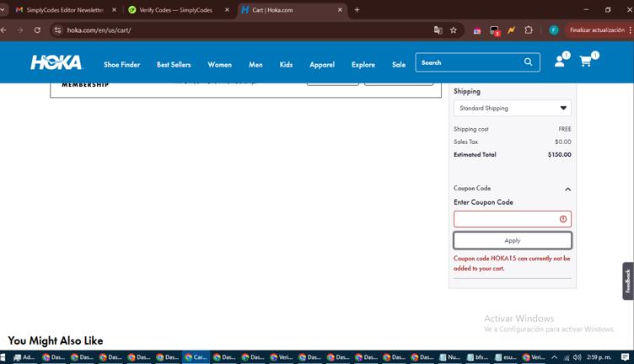
Task: Open the Women menu
Action: 219,65
